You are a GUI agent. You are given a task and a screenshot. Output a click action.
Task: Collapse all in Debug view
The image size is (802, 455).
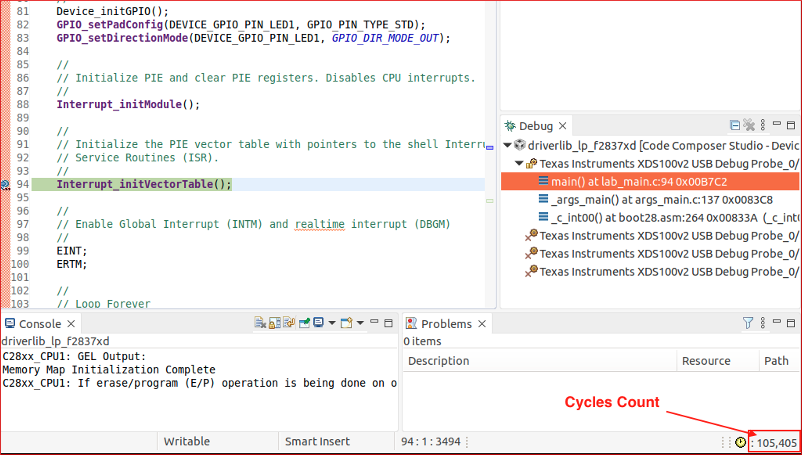(735, 125)
